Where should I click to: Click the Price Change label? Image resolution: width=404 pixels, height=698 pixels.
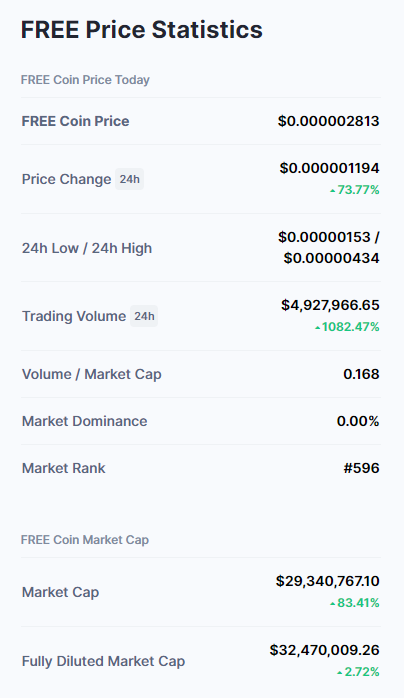[66, 179]
